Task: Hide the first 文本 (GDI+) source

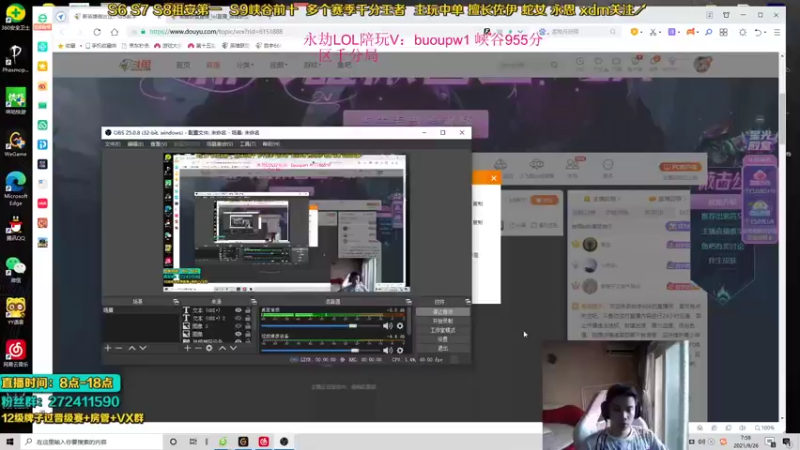Action: 238,310
